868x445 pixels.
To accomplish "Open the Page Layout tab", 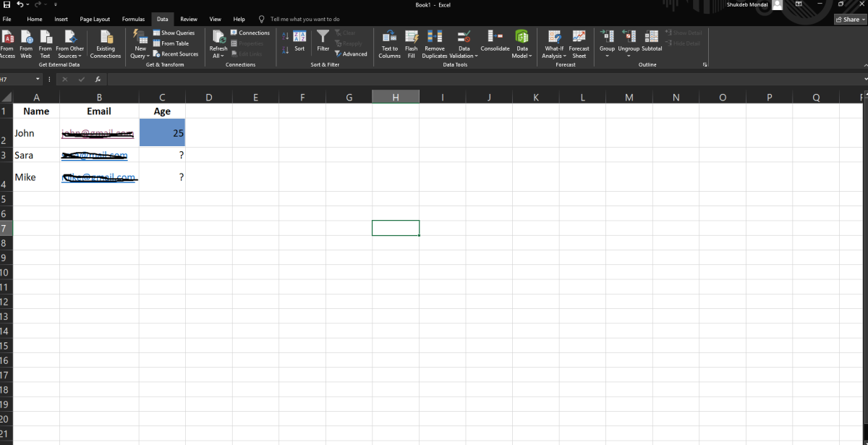I will pos(95,19).
